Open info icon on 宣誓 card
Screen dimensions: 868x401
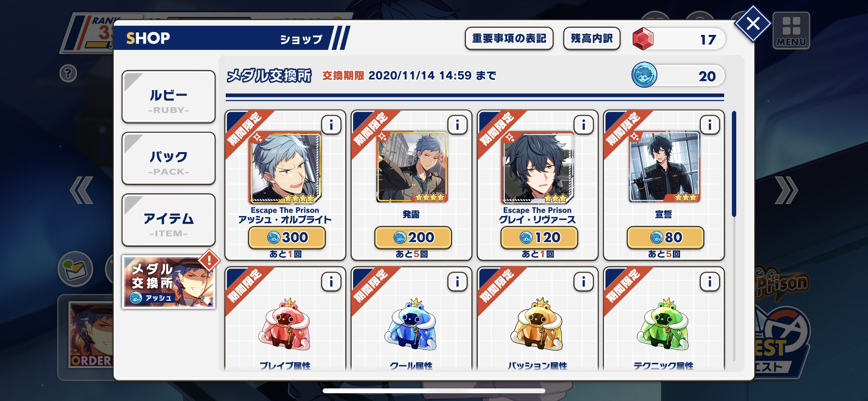[710, 125]
